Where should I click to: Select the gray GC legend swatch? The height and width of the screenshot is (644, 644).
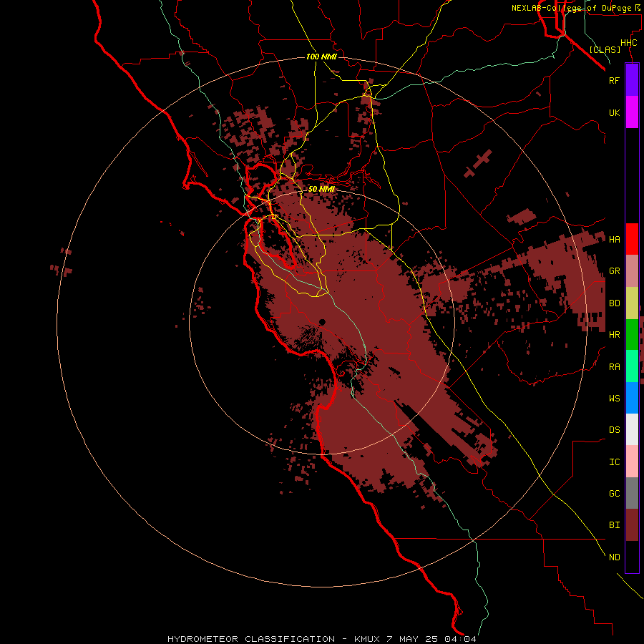pyautogui.click(x=632, y=493)
